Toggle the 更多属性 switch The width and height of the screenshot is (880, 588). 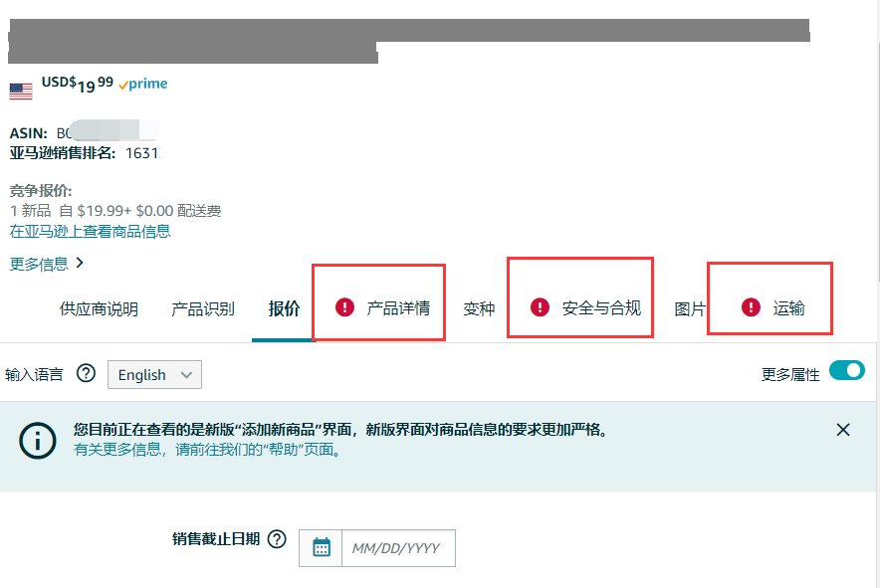click(x=847, y=370)
